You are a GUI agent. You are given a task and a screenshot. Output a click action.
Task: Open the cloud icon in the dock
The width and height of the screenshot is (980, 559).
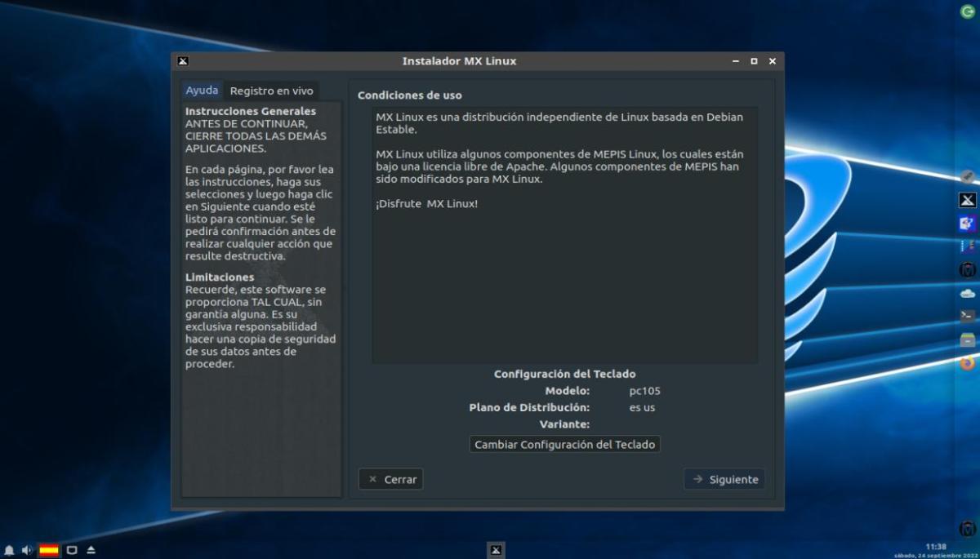968,293
